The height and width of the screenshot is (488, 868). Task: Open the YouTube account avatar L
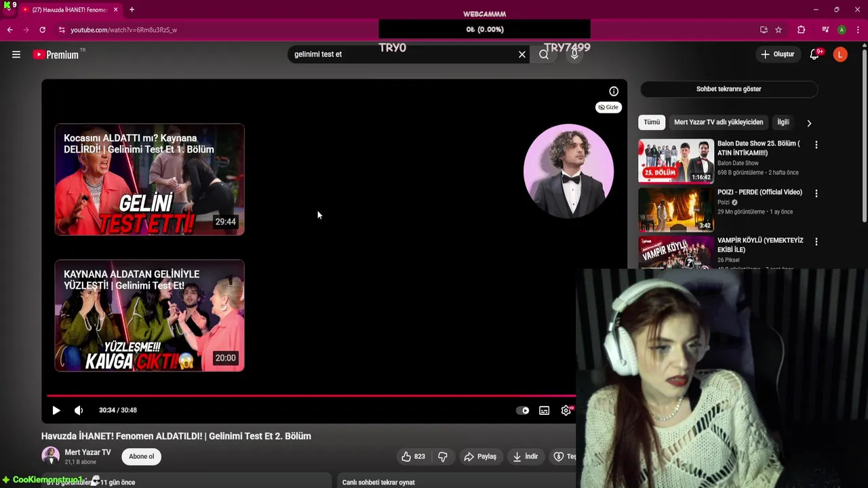(840, 54)
